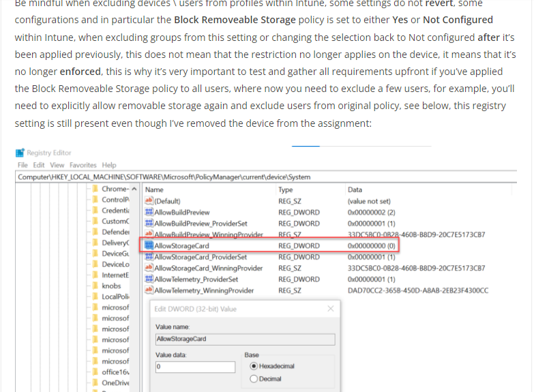Select the (Default) registry value name

coord(167,201)
